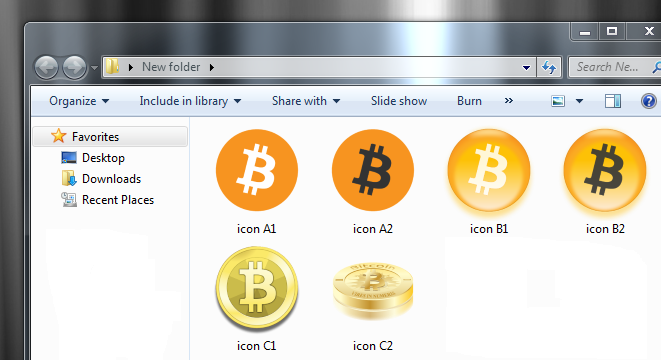Click the icon A2 file name
This screenshot has width=661, height=360.
coord(373,229)
